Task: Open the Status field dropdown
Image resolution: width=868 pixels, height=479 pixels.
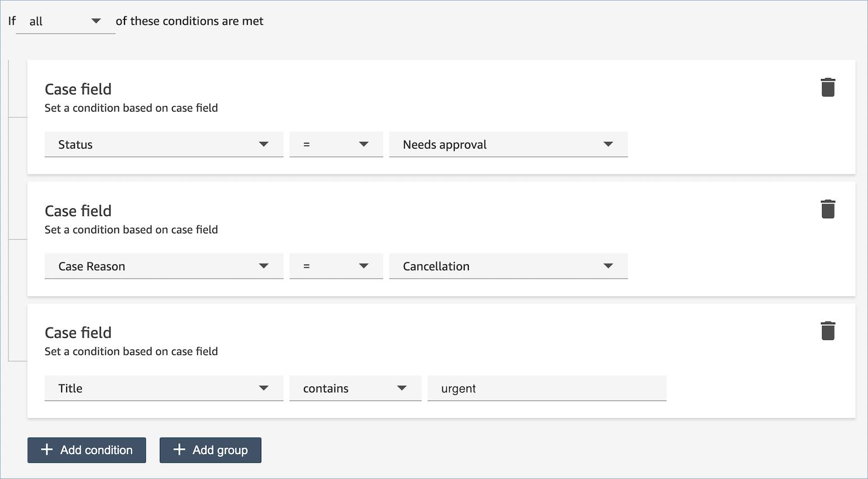Action: 164,145
